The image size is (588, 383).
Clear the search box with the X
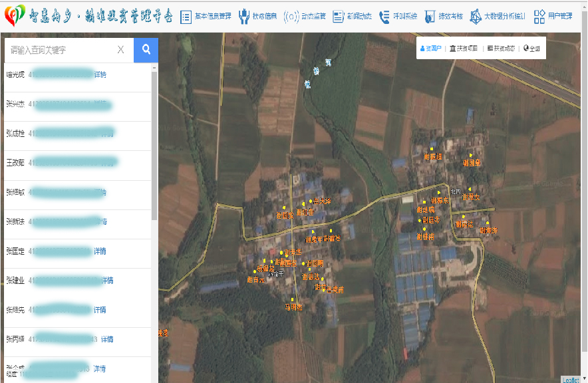(x=120, y=50)
